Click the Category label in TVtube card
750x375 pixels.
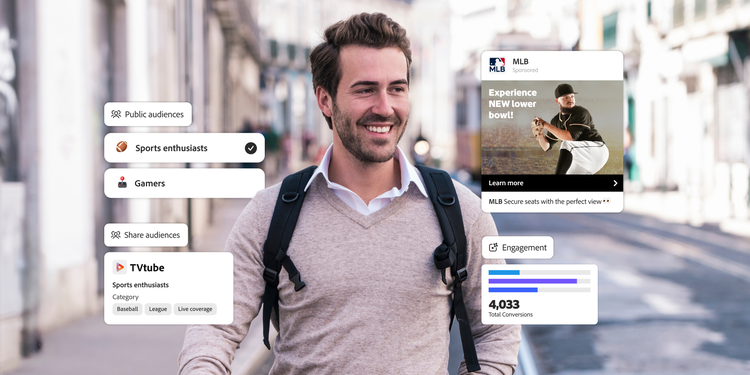[x=125, y=297]
